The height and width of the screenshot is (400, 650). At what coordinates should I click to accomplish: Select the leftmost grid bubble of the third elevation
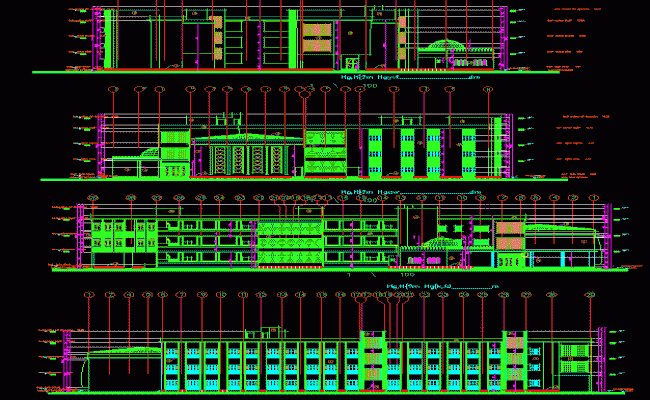pyautogui.click(x=93, y=198)
